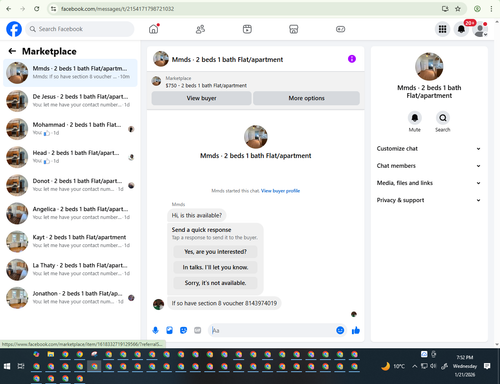Open the Reels video icon

click(247, 29)
